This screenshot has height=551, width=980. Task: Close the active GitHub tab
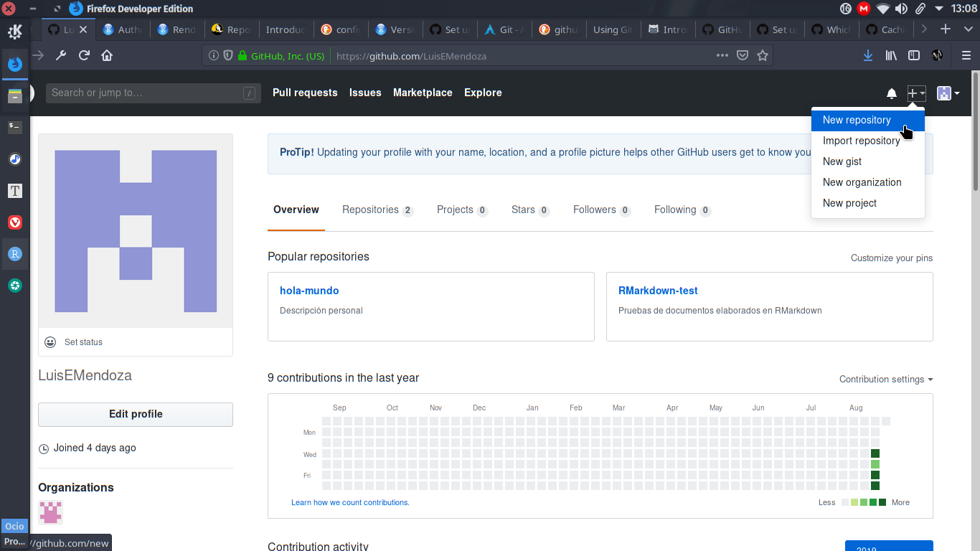[x=83, y=29]
